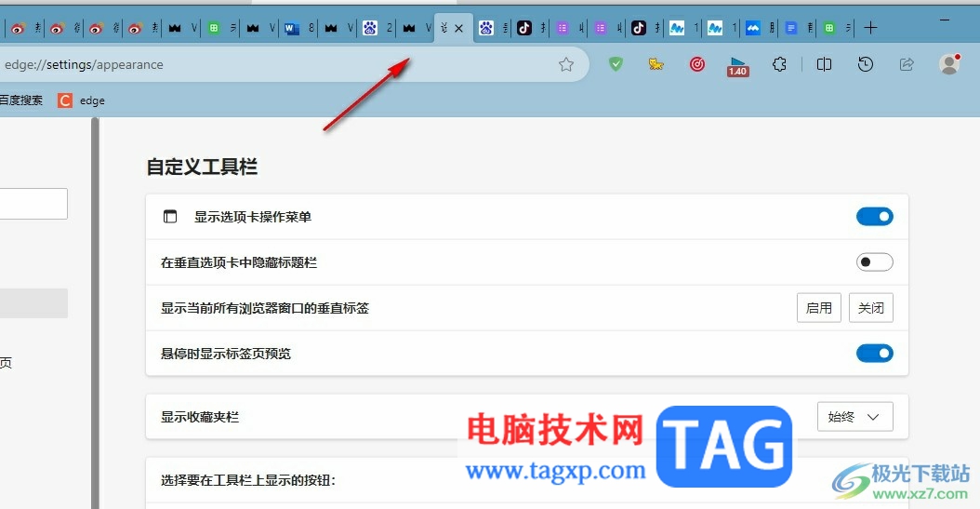The height and width of the screenshot is (509, 980).
Task: Click the 自定义工具栏 heading
Action: tap(202, 167)
